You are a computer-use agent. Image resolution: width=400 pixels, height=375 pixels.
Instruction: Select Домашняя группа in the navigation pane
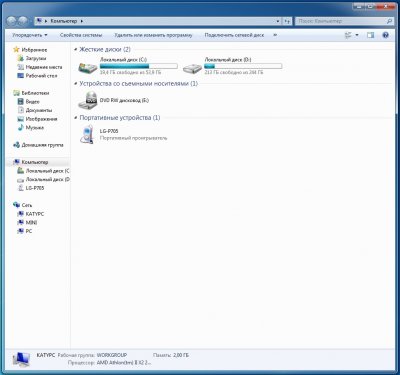[42, 145]
